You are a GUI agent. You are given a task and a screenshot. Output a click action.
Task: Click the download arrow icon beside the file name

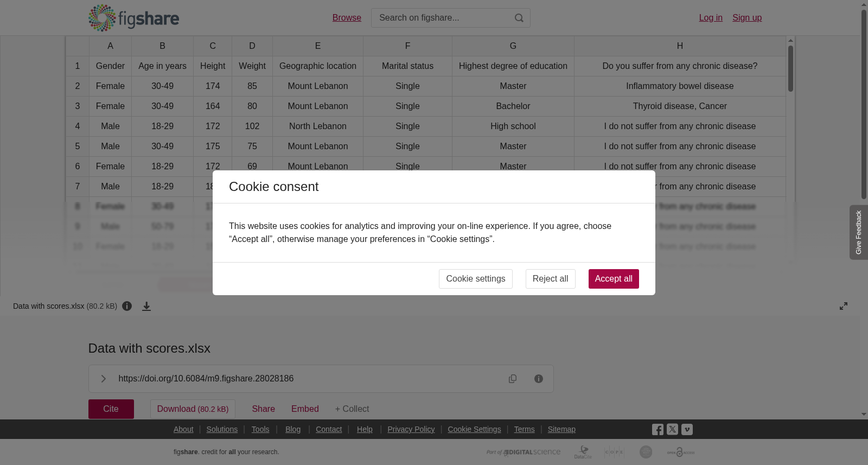pos(146,307)
